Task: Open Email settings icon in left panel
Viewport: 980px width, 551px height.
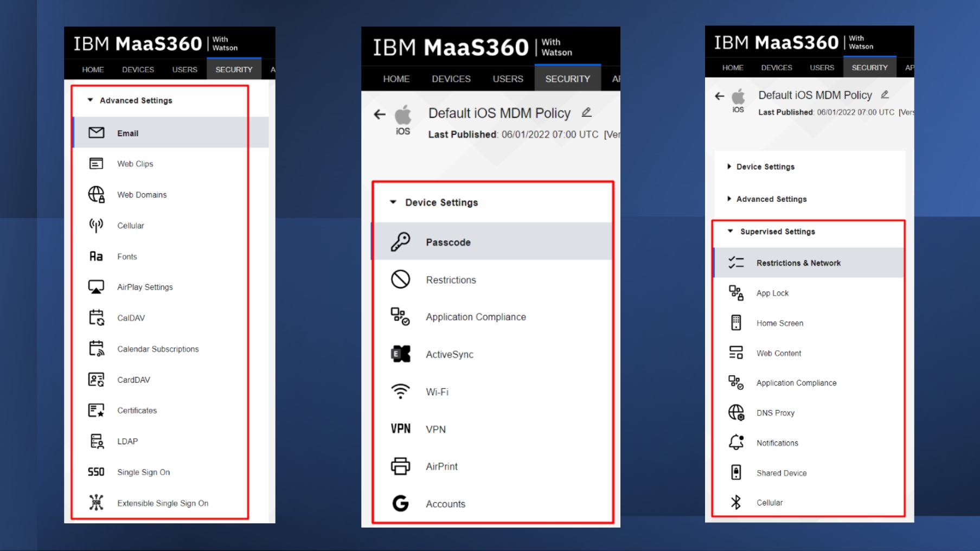Action: [x=96, y=133]
